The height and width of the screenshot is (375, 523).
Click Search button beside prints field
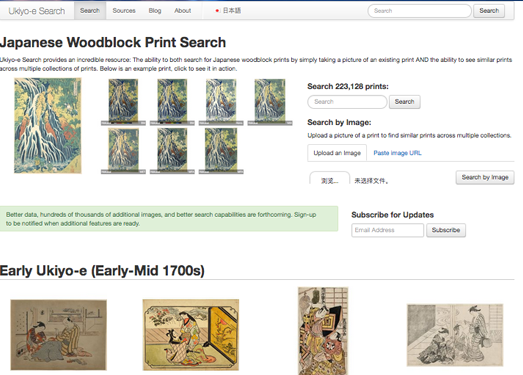[405, 102]
